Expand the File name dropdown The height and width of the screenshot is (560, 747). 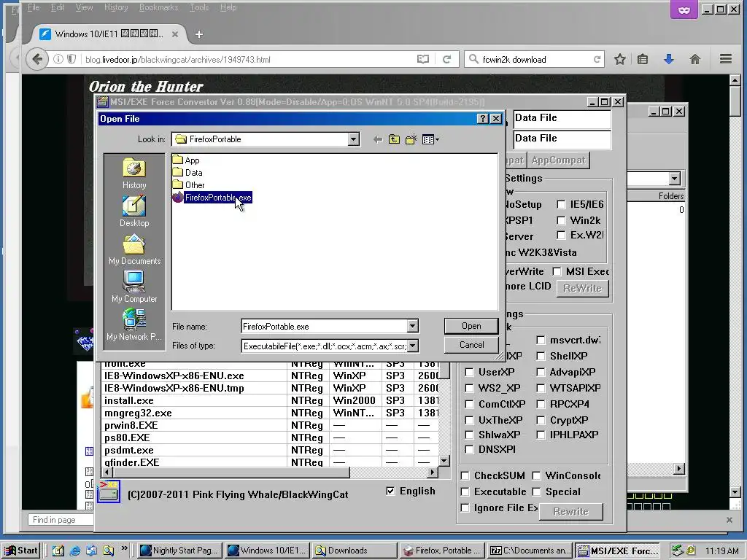point(413,326)
